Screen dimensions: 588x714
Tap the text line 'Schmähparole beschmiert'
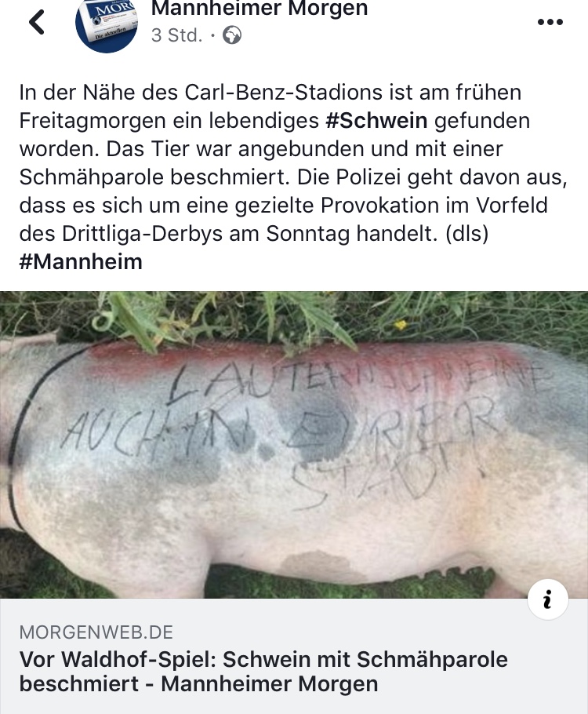coord(154,177)
